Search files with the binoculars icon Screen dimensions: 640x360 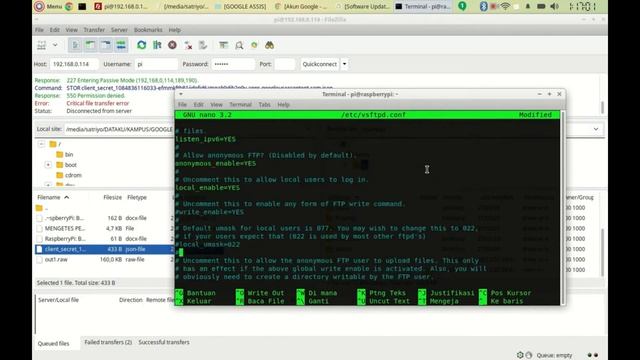(x=269, y=45)
